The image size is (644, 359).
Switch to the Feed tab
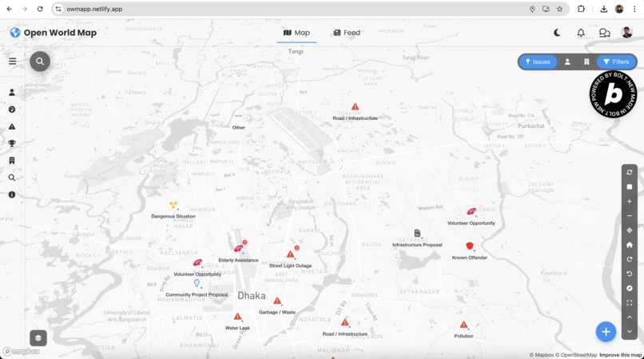click(x=347, y=33)
